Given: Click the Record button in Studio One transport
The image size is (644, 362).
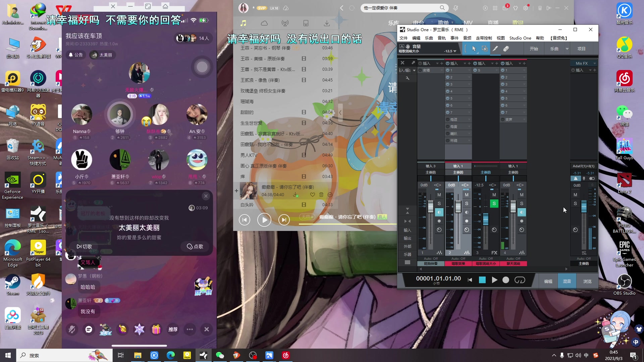Looking at the screenshot, I should (506, 280).
